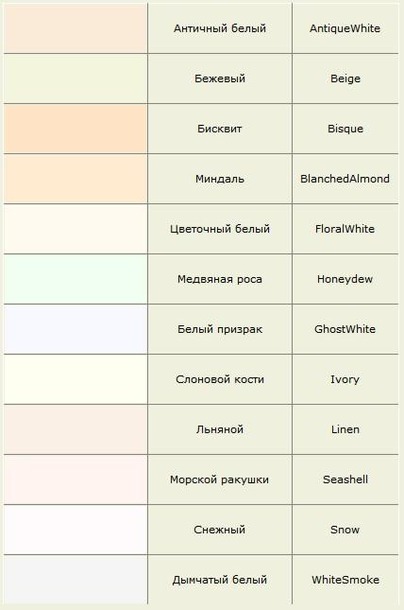
Task: Select the FloralWhite color swatch
Action: coord(76,229)
